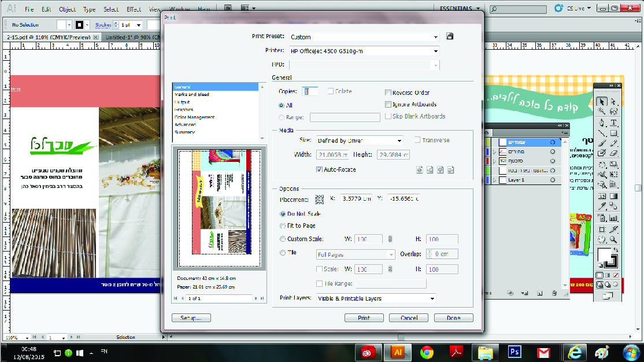
Task: Open the Print Layers dropdown
Action: pos(376,299)
